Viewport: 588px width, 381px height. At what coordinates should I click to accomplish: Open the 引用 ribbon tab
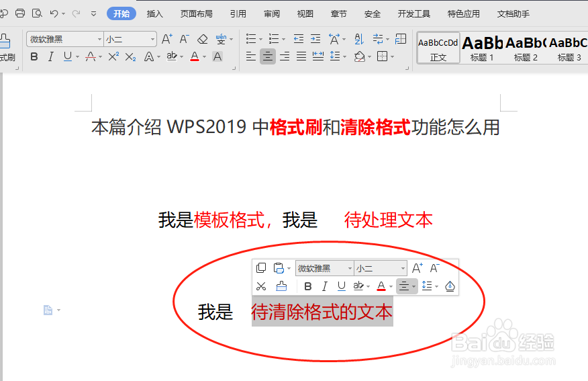tap(238, 14)
